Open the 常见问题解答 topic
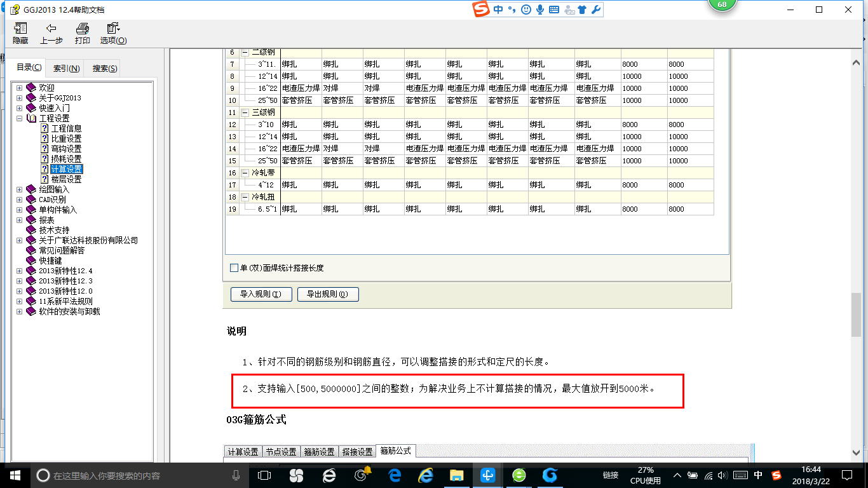The width and height of the screenshot is (868, 488). point(62,250)
